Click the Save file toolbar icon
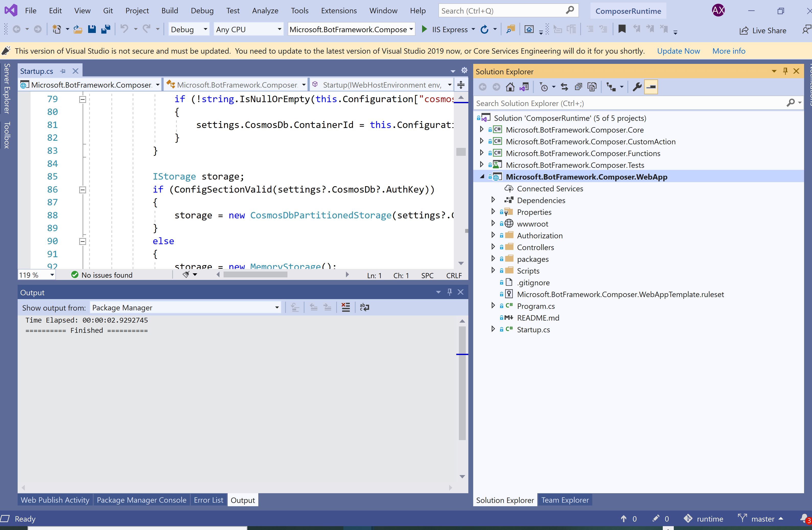Screen dimensions: 812x530 click(x=92, y=29)
